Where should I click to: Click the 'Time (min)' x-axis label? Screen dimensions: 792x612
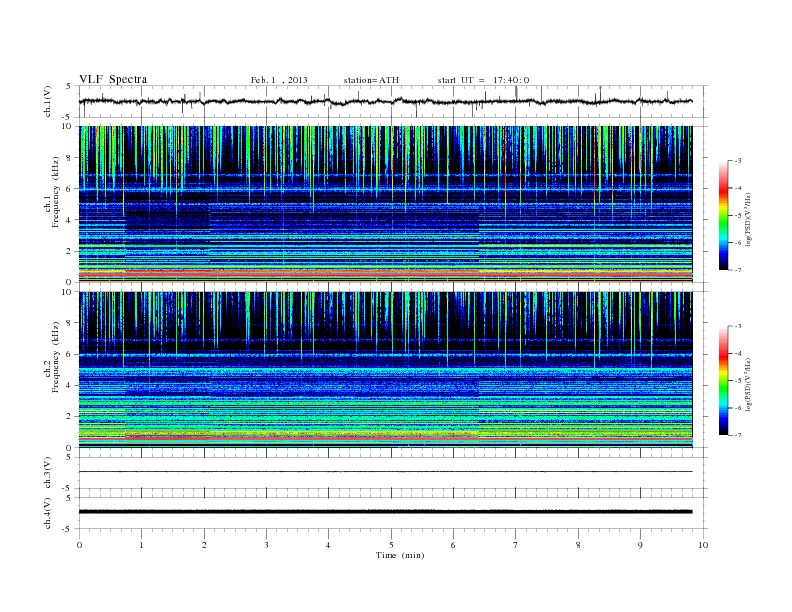click(400, 555)
